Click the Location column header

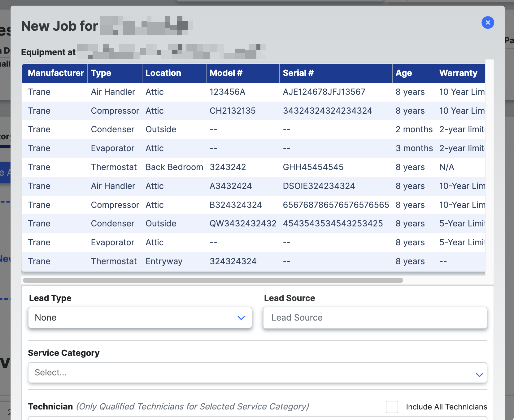163,73
